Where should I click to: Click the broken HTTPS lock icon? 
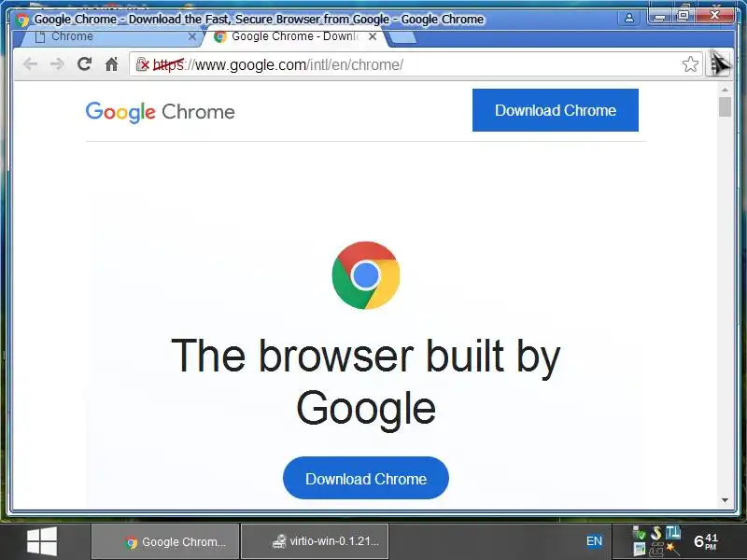[143, 63]
